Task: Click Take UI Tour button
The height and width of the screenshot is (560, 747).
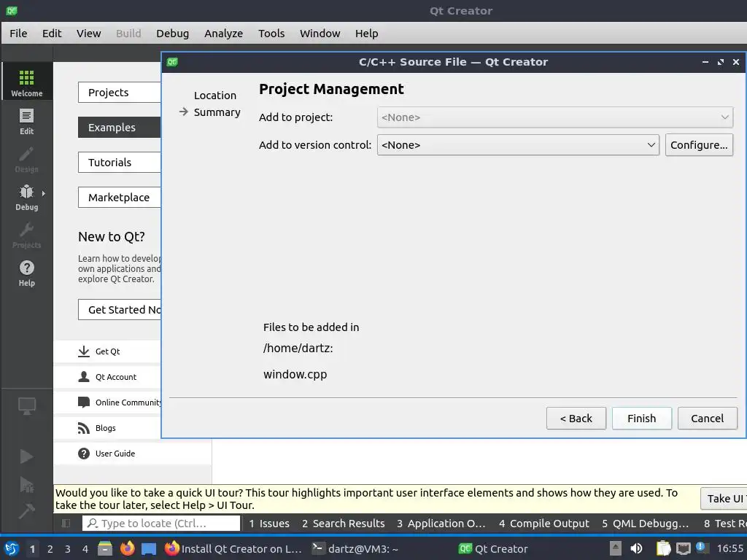Action: coord(724,499)
